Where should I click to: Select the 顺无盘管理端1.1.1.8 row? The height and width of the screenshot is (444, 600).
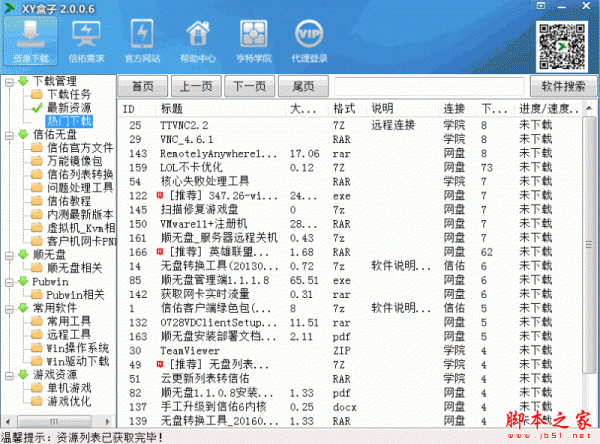(350, 280)
